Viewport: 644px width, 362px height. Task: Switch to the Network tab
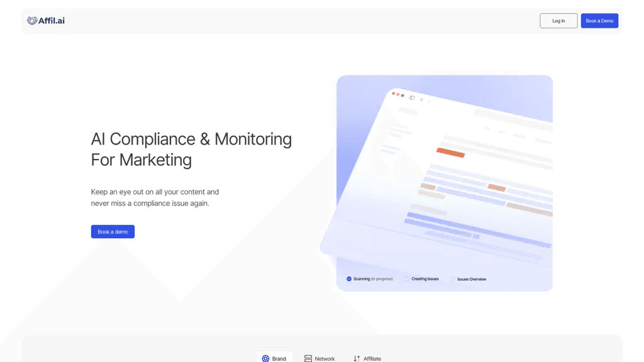coord(319,358)
